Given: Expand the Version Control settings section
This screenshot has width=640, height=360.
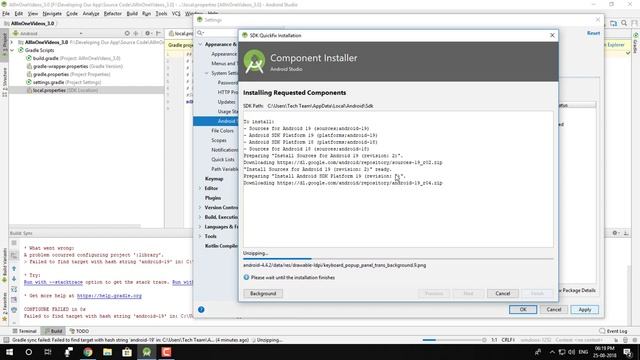Looking at the screenshot, I should click(x=200, y=207).
